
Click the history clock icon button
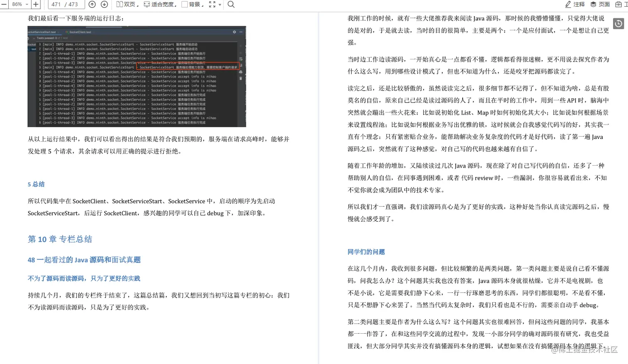pos(618,24)
